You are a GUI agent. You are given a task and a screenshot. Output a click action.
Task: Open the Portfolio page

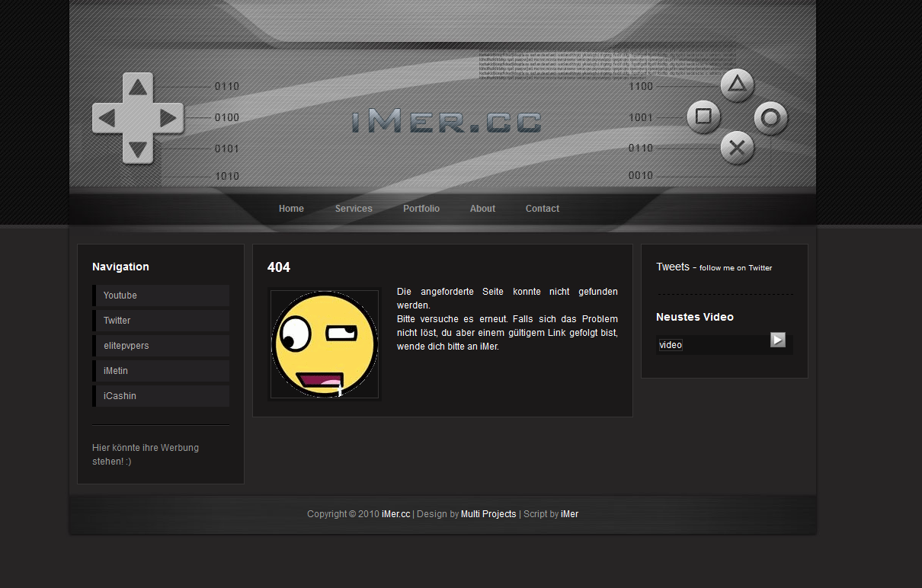(421, 209)
